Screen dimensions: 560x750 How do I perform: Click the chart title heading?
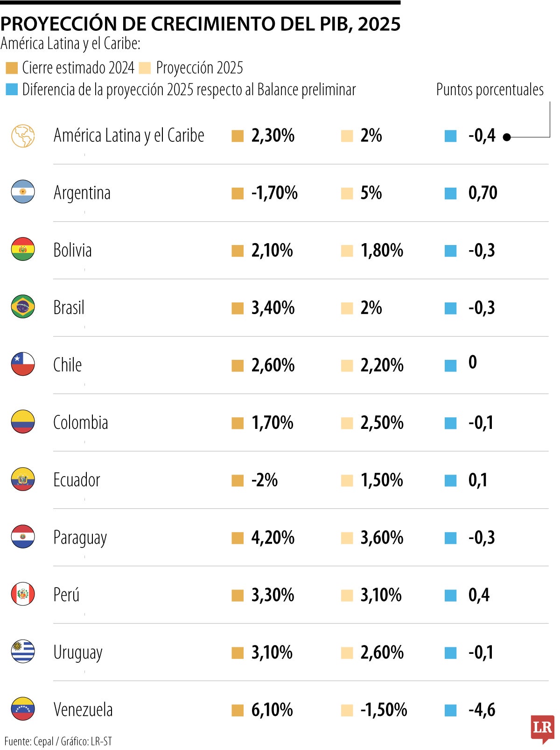click(x=200, y=24)
